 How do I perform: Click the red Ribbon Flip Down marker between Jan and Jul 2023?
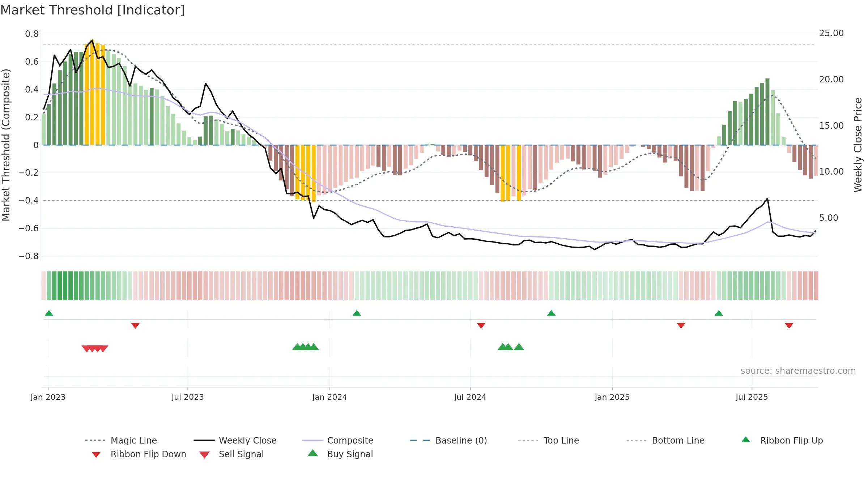135,326
